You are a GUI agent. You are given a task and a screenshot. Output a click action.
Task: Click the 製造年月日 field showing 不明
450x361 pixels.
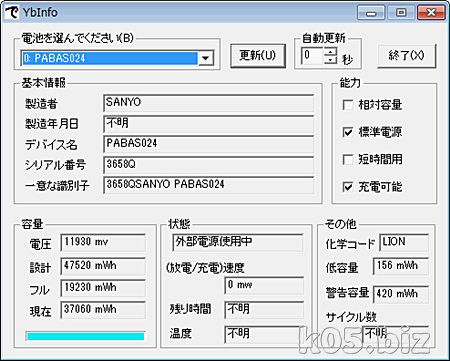coord(208,124)
